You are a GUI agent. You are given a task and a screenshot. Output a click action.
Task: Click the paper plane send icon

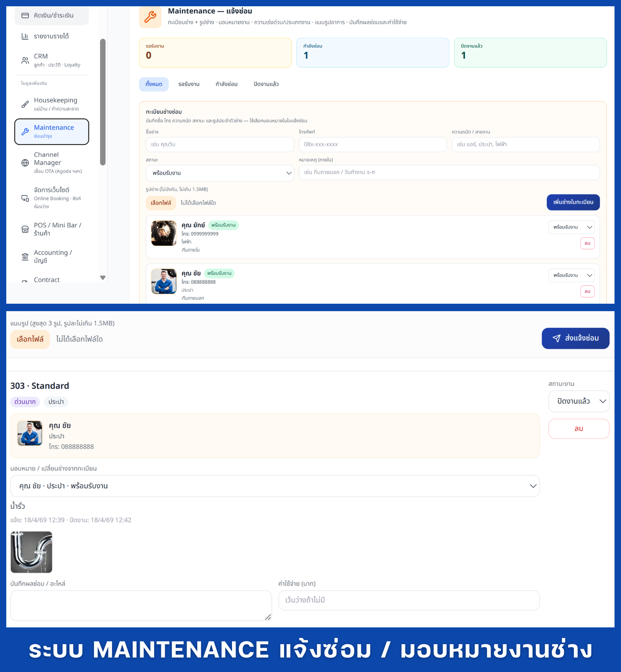tap(556, 339)
